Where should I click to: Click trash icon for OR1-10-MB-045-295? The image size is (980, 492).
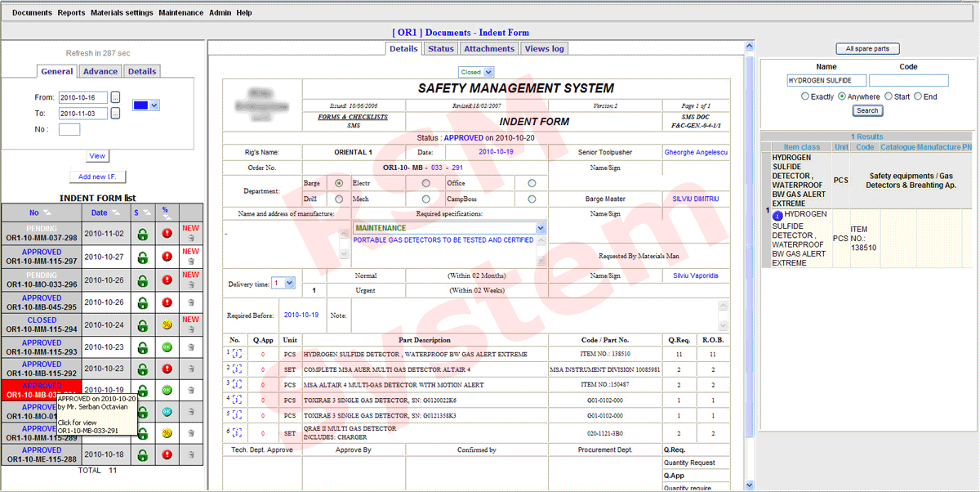(190, 302)
